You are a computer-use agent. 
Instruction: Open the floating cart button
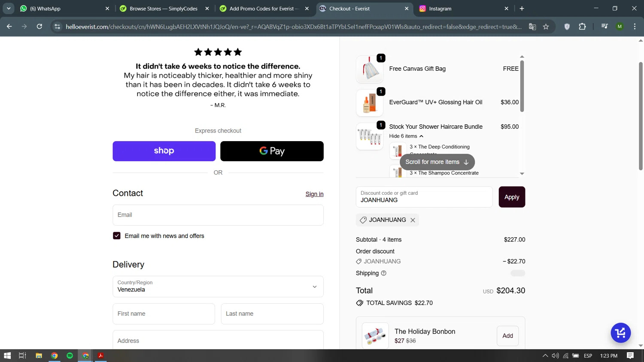[621, 333]
